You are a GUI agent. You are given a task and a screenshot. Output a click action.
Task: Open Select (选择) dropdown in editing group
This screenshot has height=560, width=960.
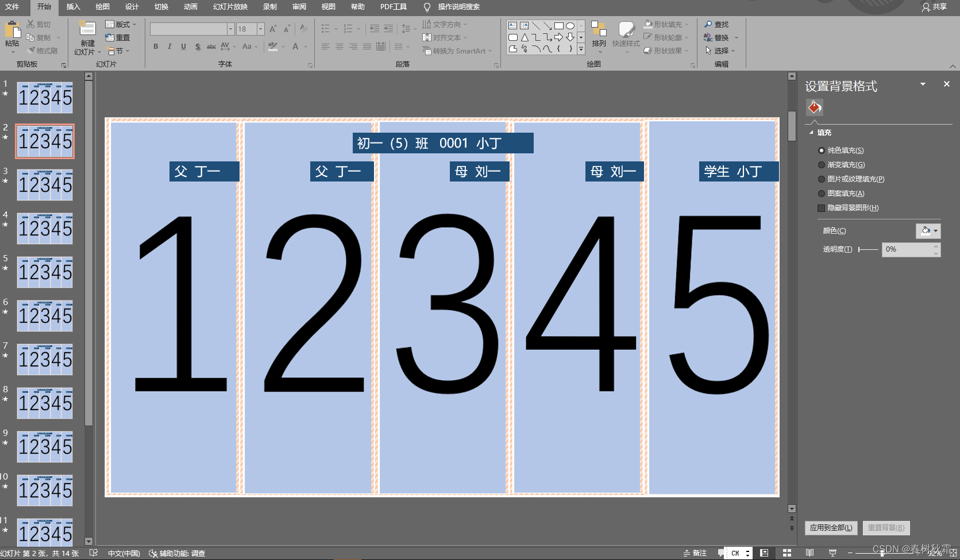tap(720, 51)
